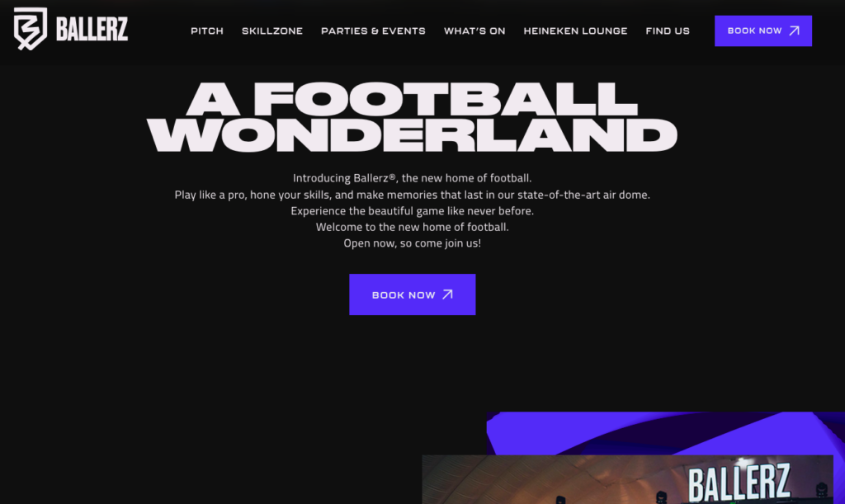The width and height of the screenshot is (845, 504).
Task: Go to the Skillzone page
Action: [272, 31]
